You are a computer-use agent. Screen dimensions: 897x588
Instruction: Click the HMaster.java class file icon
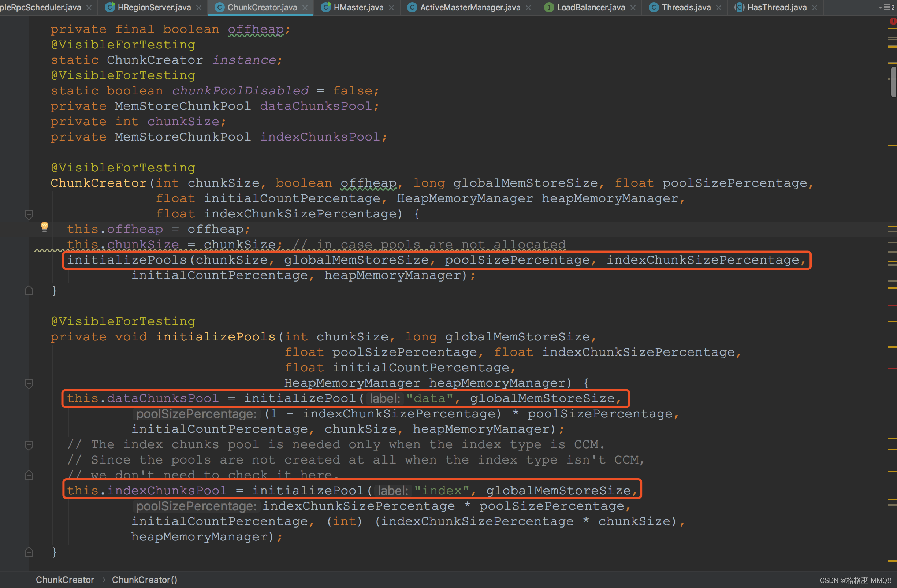click(326, 7)
